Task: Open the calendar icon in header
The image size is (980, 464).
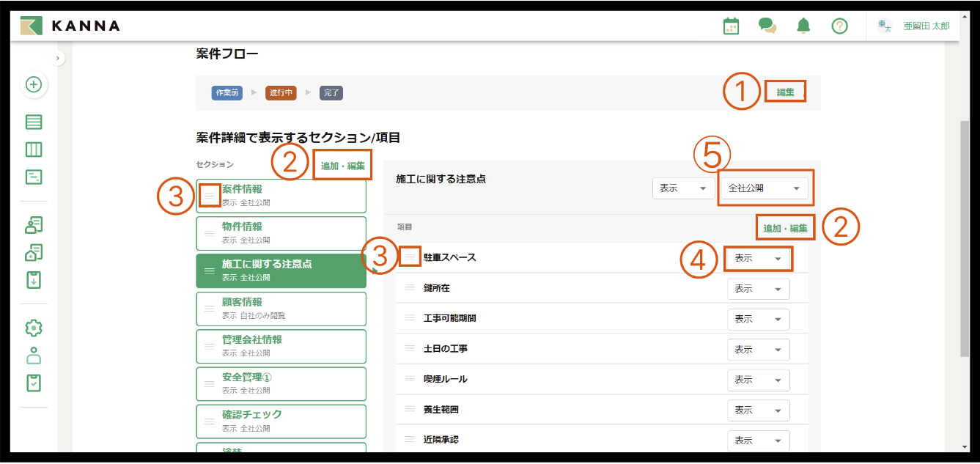Action: click(x=731, y=26)
